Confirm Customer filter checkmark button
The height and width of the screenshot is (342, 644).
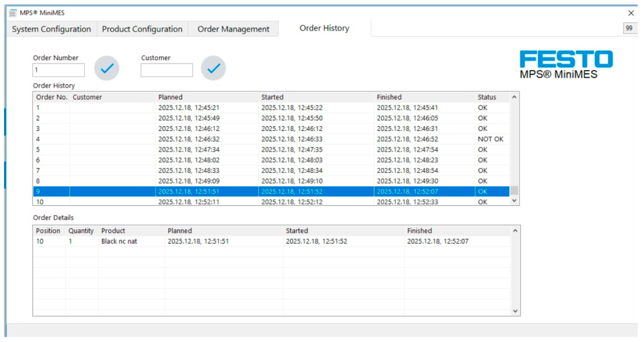click(213, 68)
